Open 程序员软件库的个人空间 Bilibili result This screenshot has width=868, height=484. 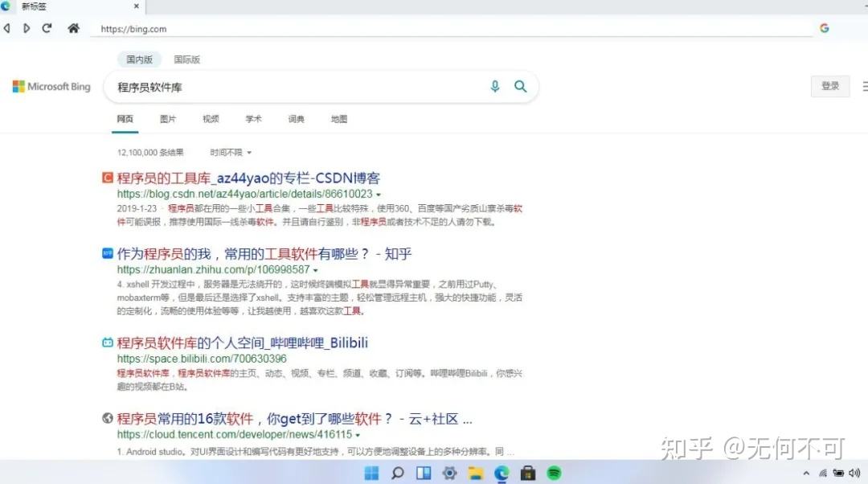click(243, 342)
